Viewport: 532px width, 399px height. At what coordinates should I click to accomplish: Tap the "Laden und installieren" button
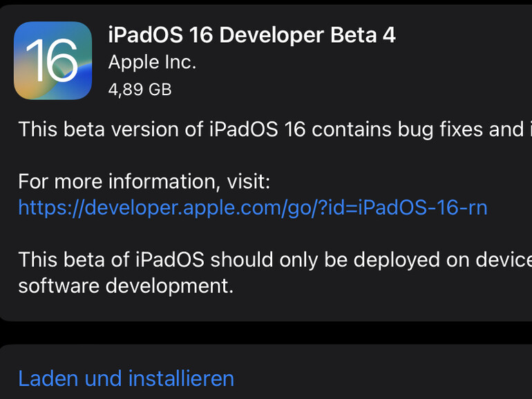click(126, 378)
